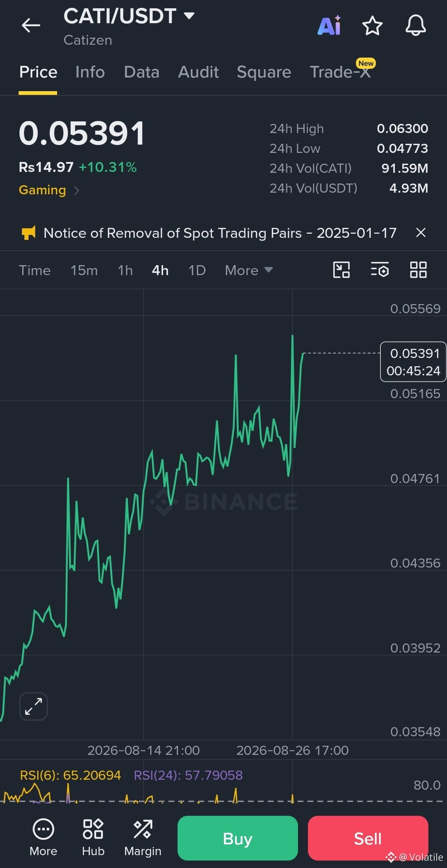This screenshot has width=447, height=868.
Task: Tap the 24h Low value 0.04773
Action: pyautogui.click(x=402, y=148)
